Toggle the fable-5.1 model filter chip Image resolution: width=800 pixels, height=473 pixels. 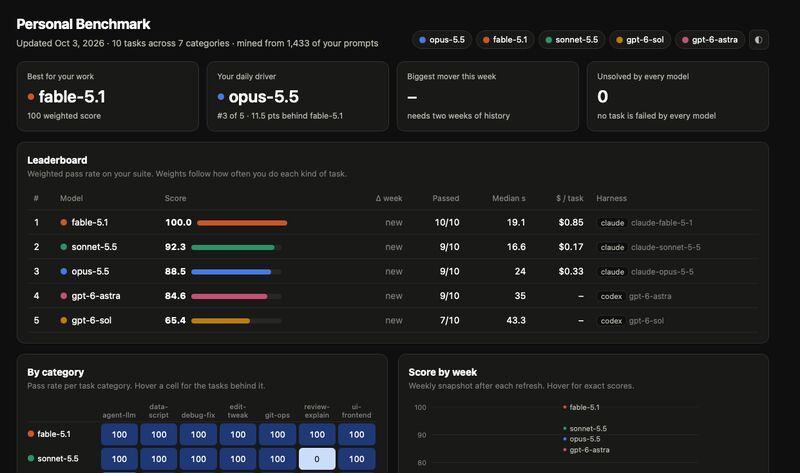505,40
